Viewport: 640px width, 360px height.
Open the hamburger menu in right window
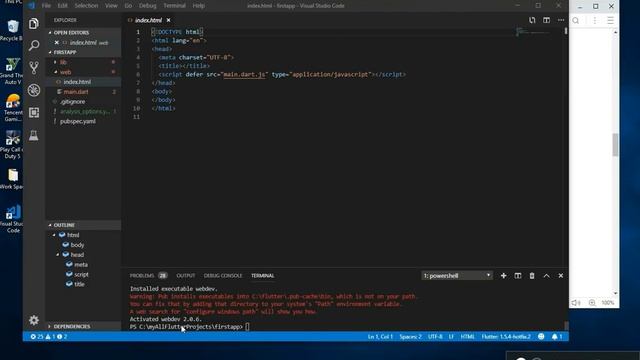point(610,20)
